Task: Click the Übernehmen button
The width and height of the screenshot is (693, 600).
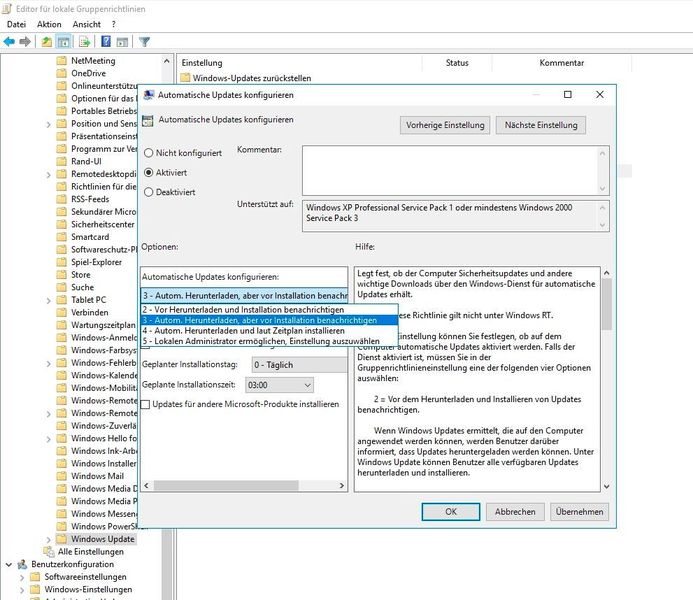Action: pyautogui.click(x=579, y=512)
